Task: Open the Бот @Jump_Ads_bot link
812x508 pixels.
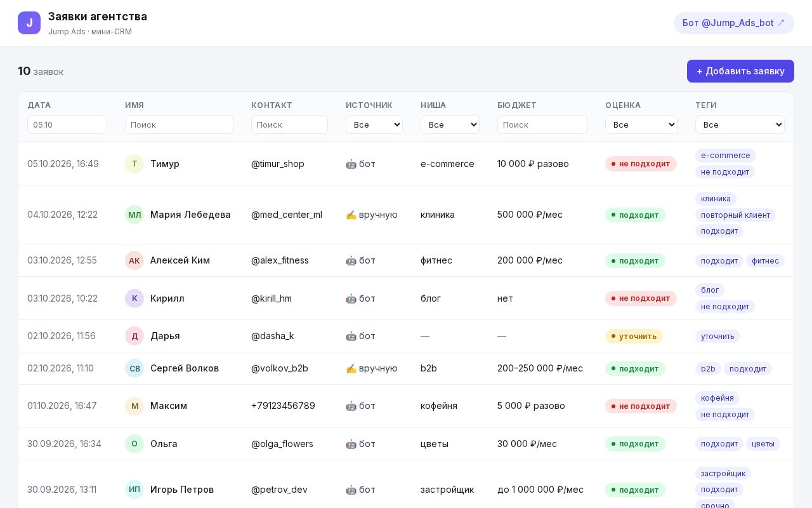Action: point(734,23)
